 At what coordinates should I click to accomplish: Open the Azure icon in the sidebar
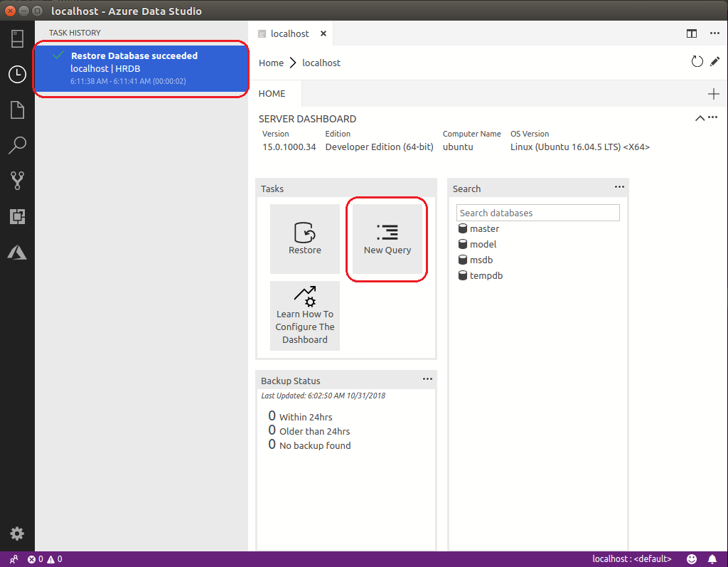[17, 253]
